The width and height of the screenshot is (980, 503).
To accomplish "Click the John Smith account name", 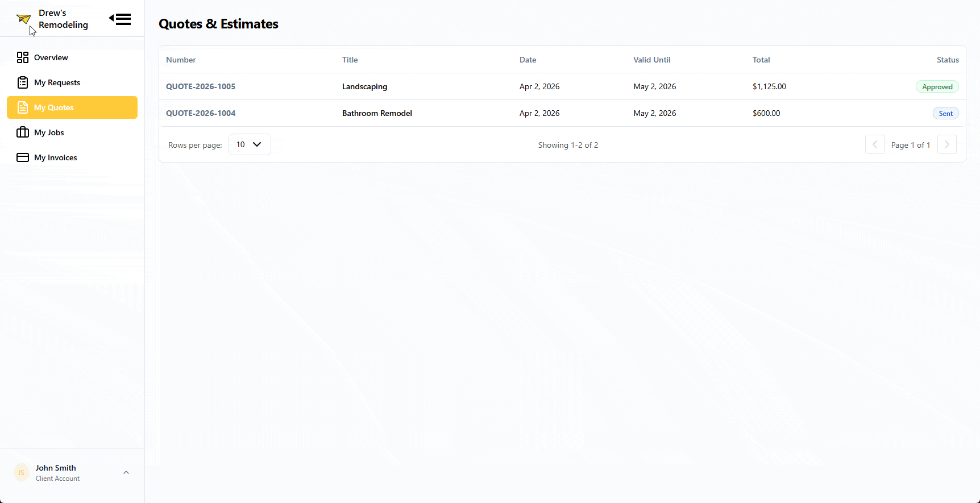I will pyautogui.click(x=56, y=468).
